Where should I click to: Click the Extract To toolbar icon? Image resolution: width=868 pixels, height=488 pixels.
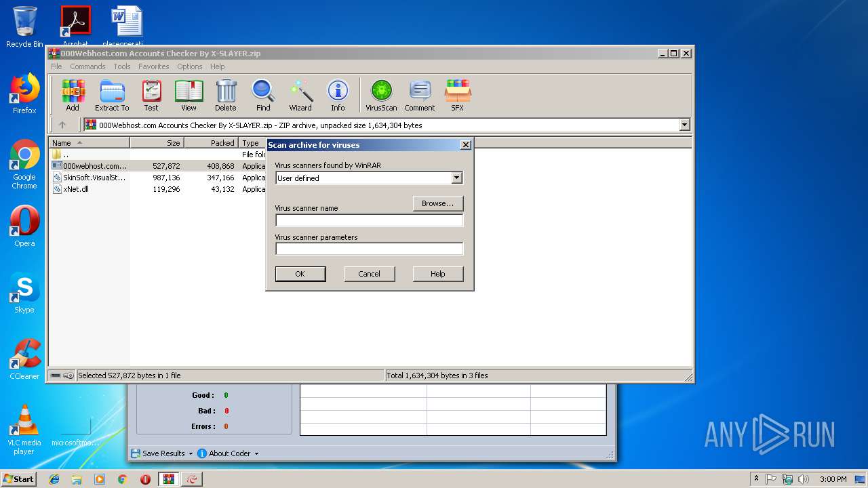pyautogui.click(x=112, y=95)
